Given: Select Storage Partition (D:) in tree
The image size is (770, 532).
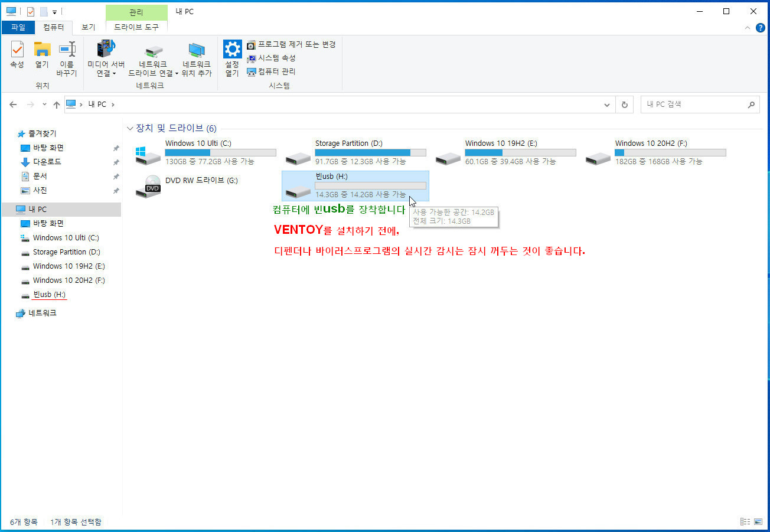Looking at the screenshot, I should (x=66, y=252).
